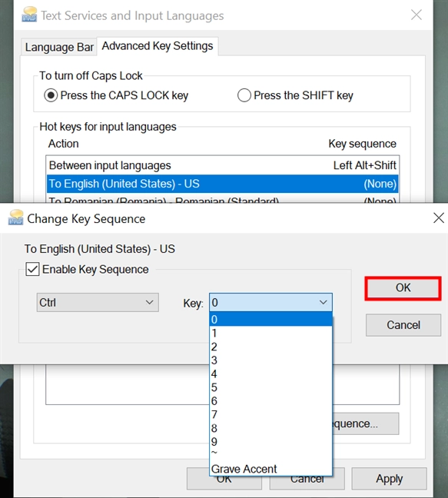Open the Ctrl modifier dropdown
448x498 pixels.
(98, 302)
